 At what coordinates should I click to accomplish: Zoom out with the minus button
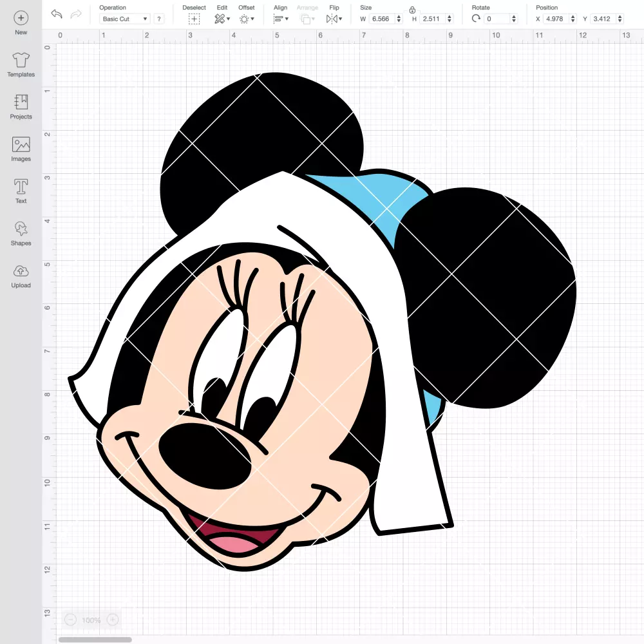tap(71, 620)
